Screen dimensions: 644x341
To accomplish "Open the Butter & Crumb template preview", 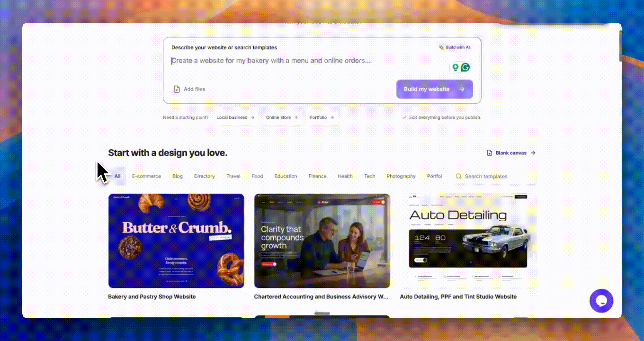I will 176,241.
